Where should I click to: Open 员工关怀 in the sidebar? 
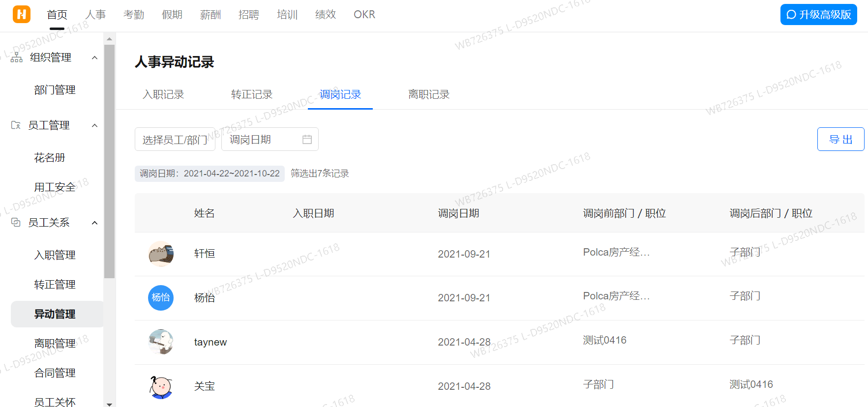[x=55, y=402]
